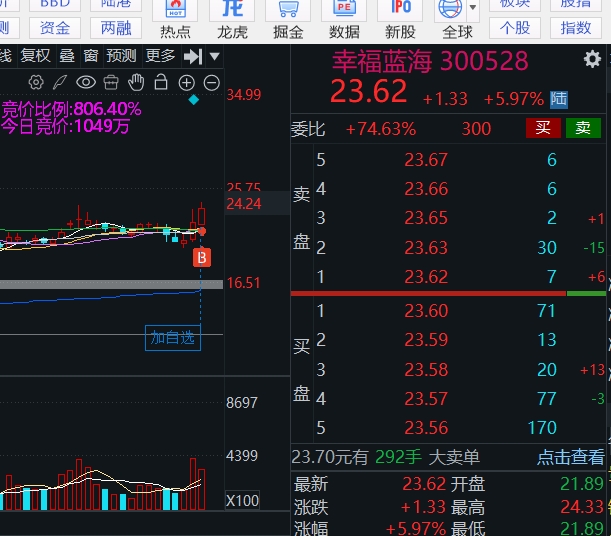This screenshot has height=536, width=611.
Task: Click the 资金 button
Action: point(55,28)
